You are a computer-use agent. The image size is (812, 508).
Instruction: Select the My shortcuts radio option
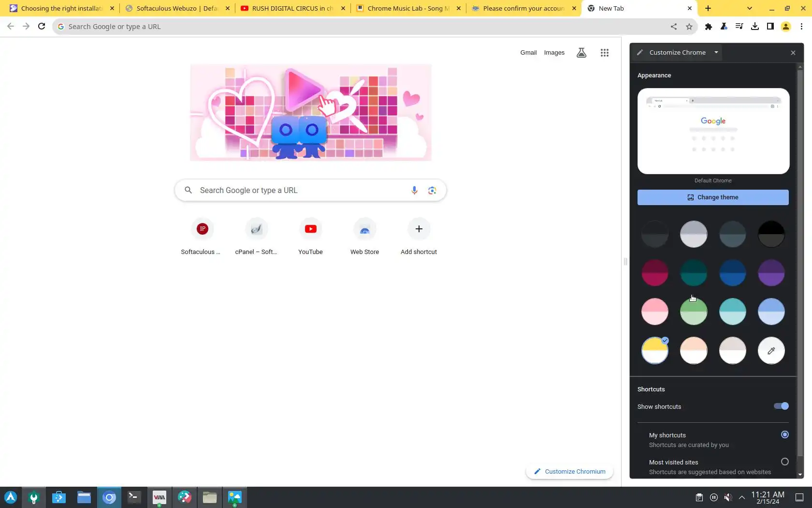[x=785, y=434]
